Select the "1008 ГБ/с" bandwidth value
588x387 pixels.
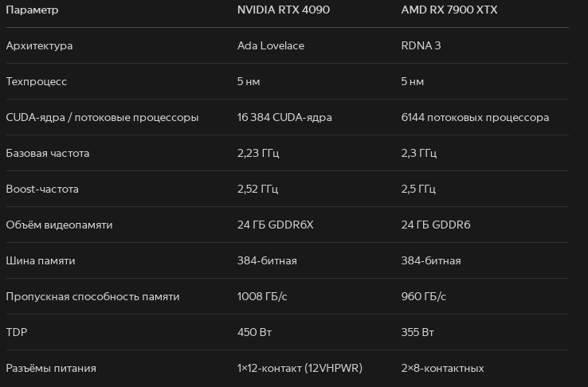pyautogui.click(x=262, y=296)
